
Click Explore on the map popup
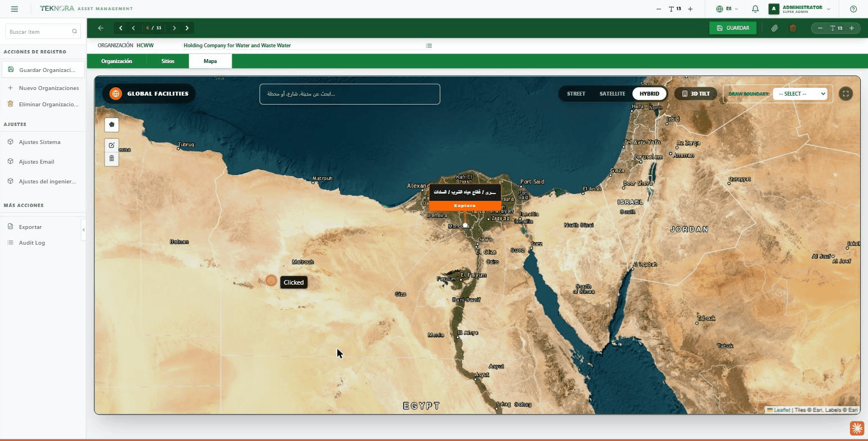tap(464, 206)
